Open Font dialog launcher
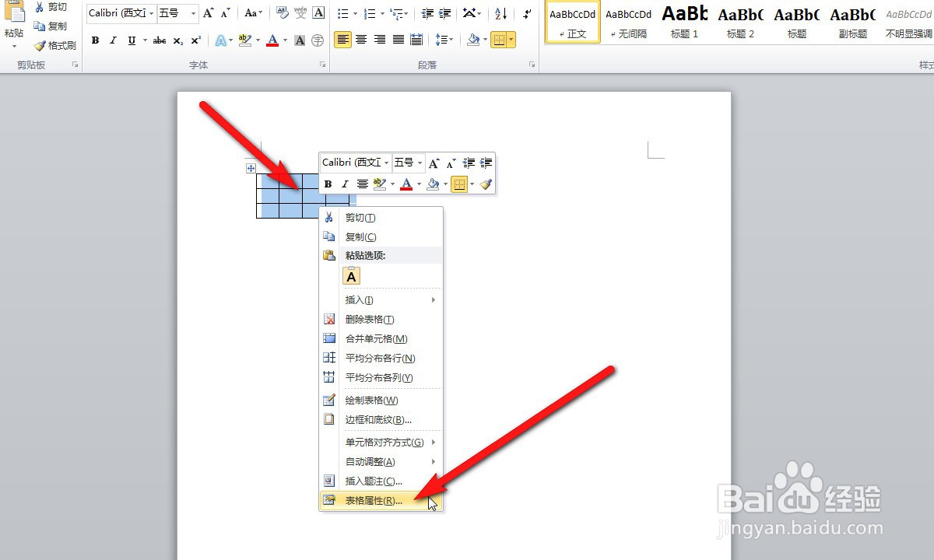934x560 pixels. [x=322, y=66]
